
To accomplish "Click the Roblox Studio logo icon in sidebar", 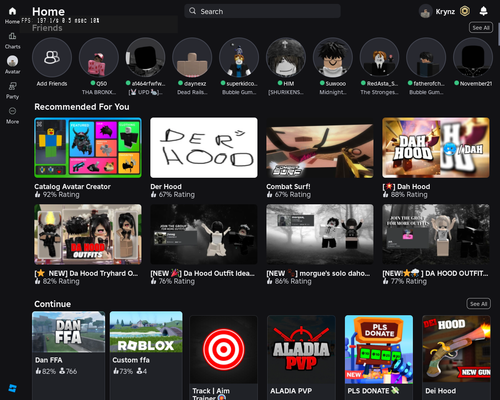I will (12, 388).
